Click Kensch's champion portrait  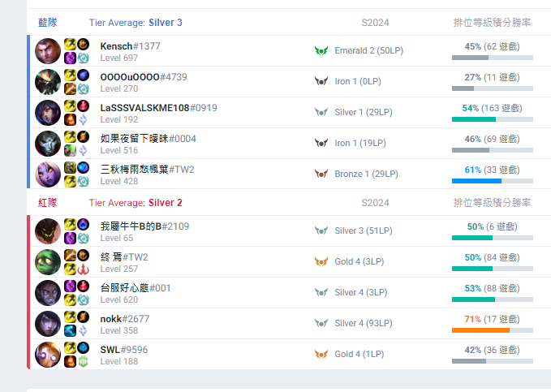pyautogui.click(x=48, y=51)
